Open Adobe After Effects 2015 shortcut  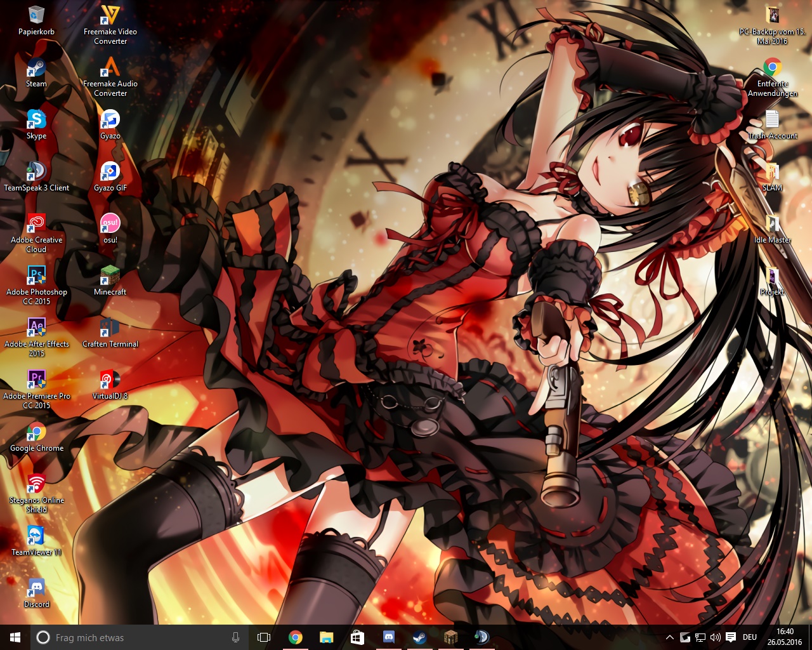point(36,328)
